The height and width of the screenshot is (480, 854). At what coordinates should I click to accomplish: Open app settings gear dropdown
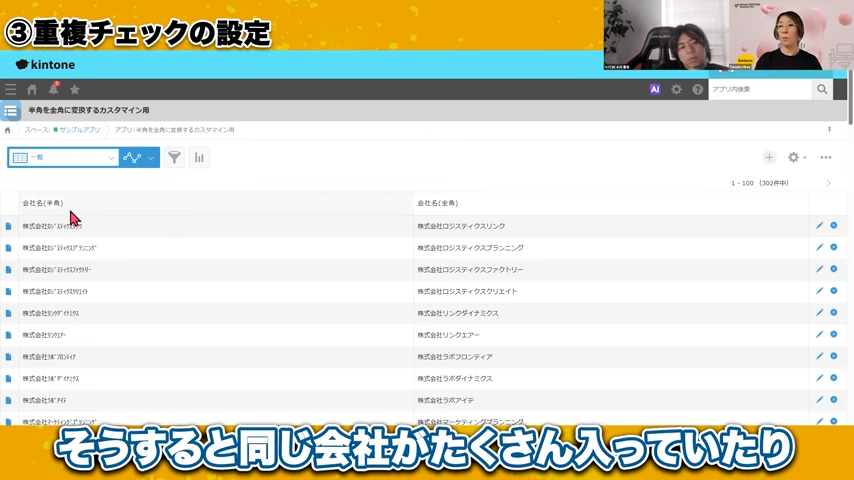[x=797, y=157]
